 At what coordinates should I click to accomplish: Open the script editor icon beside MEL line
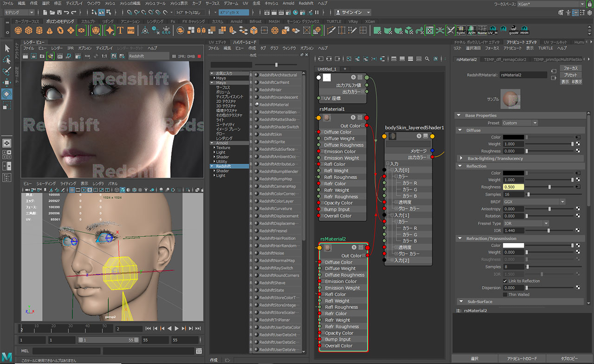(199, 351)
